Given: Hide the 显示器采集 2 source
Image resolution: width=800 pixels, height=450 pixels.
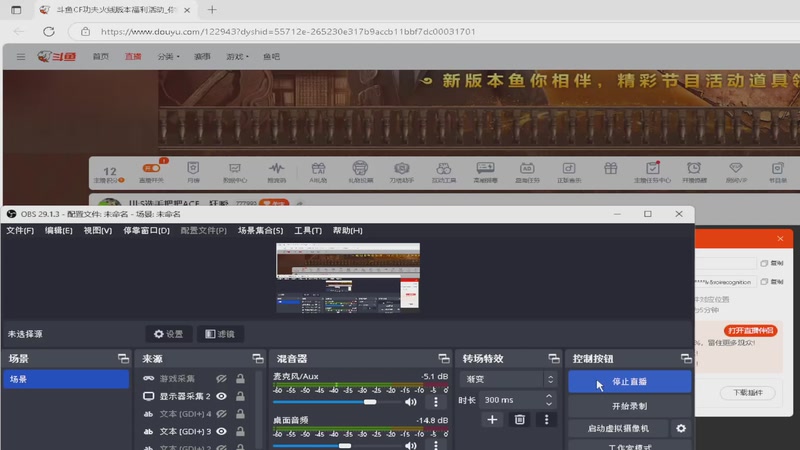Looking at the screenshot, I should (x=221, y=396).
